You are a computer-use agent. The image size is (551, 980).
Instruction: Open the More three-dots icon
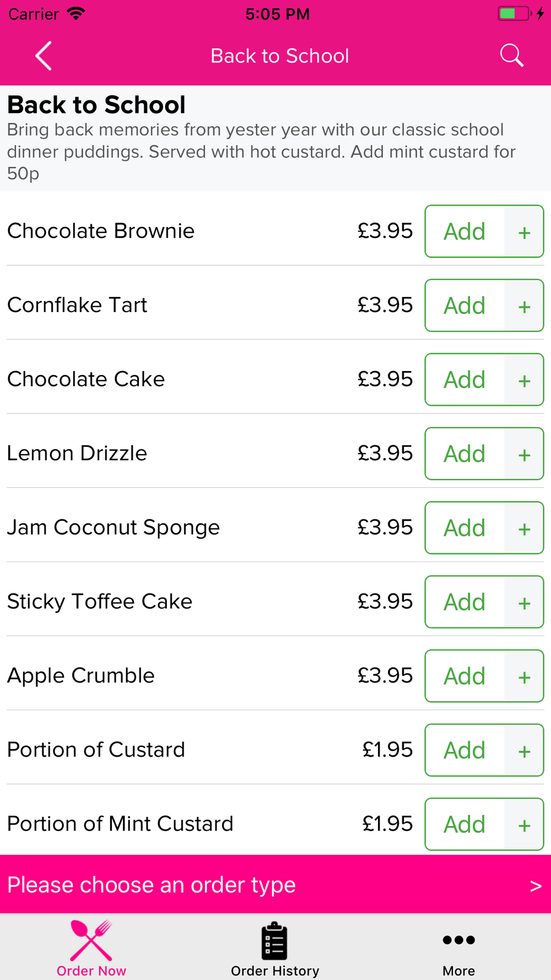click(458, 940)
